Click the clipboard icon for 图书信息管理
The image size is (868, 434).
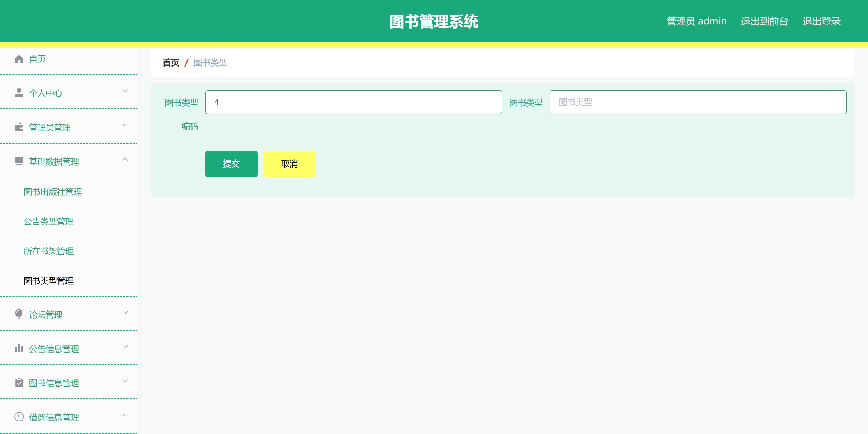19,383
